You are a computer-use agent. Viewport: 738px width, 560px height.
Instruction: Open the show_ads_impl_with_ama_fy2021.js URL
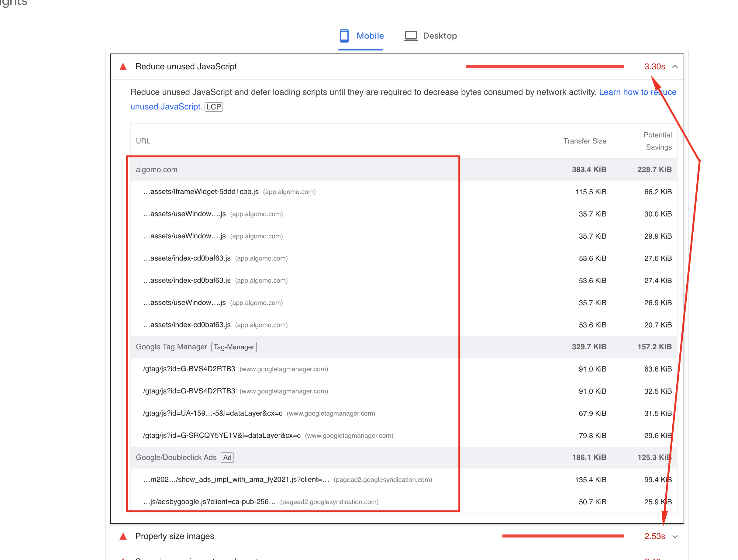tap(236, 479)
